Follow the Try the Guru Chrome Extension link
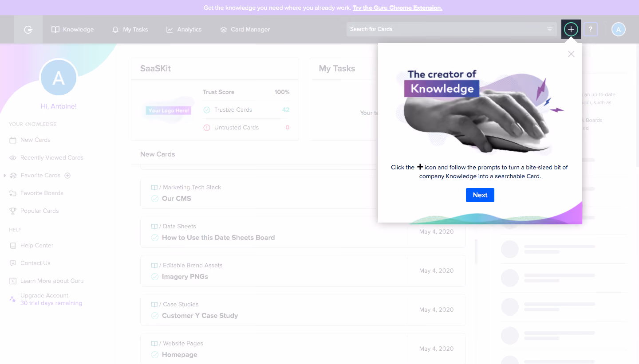The height and width of the screenshot is (364, 639). [x=398, y=8]
